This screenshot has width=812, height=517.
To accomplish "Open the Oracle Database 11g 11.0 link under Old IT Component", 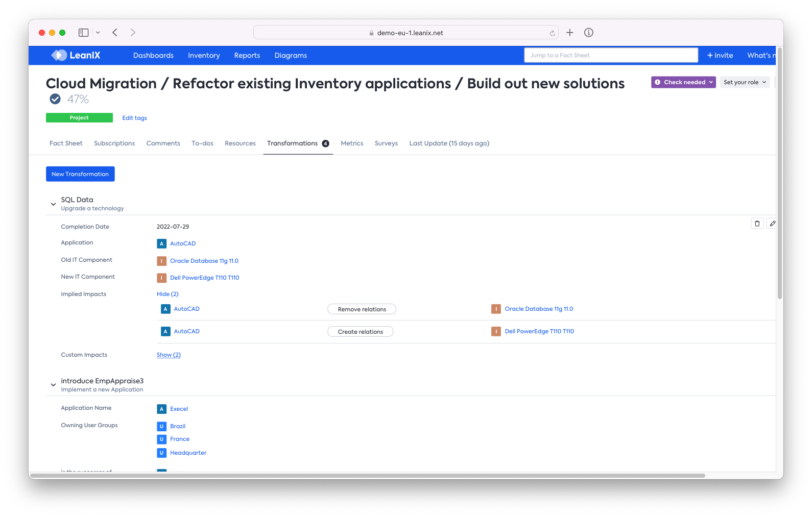I will 204,261.
